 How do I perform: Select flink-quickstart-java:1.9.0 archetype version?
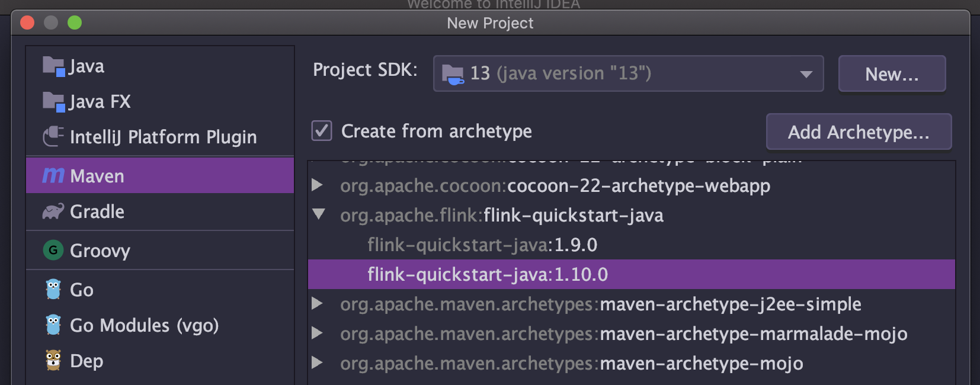482,245
